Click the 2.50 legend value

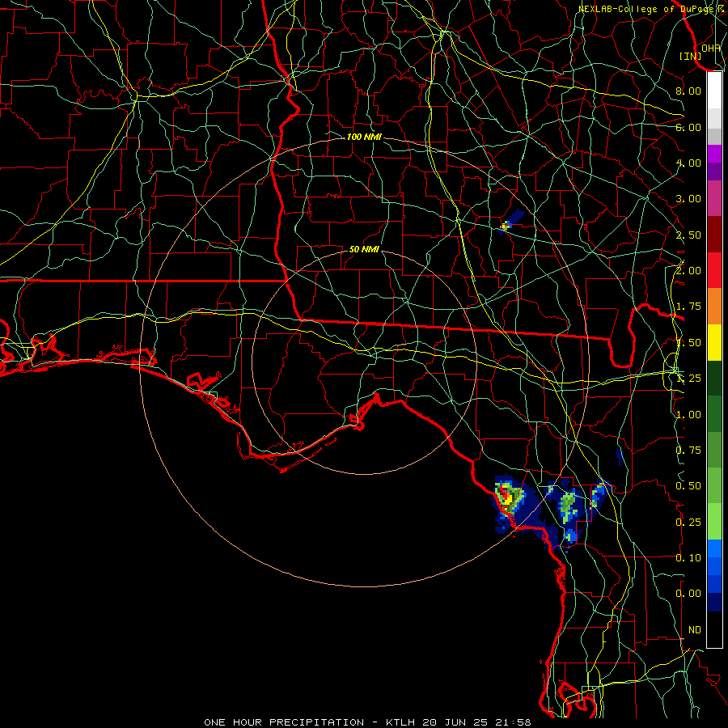coord(688,235)
